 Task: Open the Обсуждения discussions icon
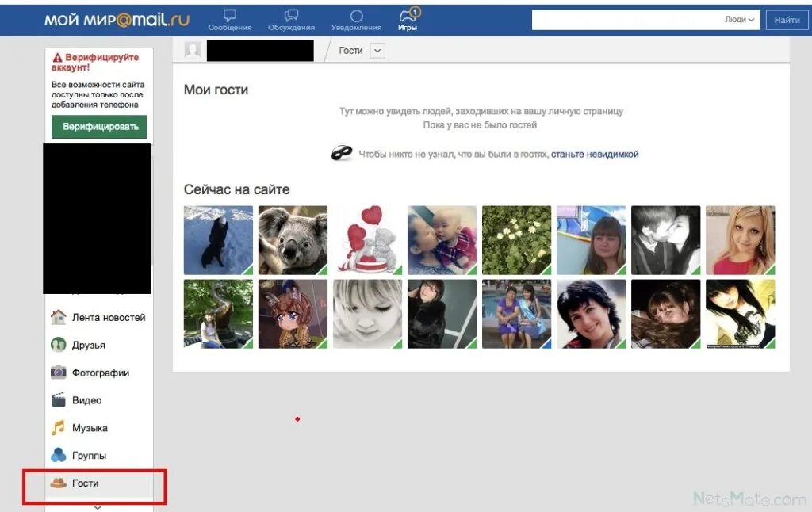(x=291, y=16)
